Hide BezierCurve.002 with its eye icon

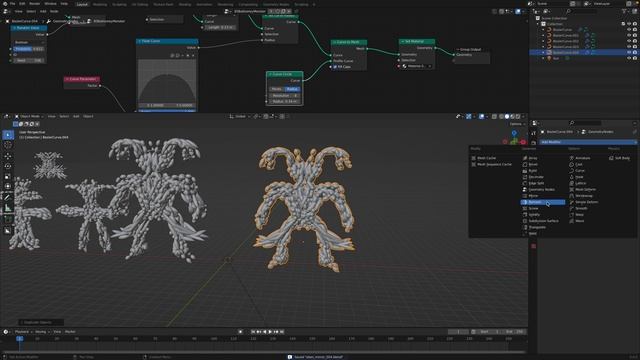pos(629,41)
